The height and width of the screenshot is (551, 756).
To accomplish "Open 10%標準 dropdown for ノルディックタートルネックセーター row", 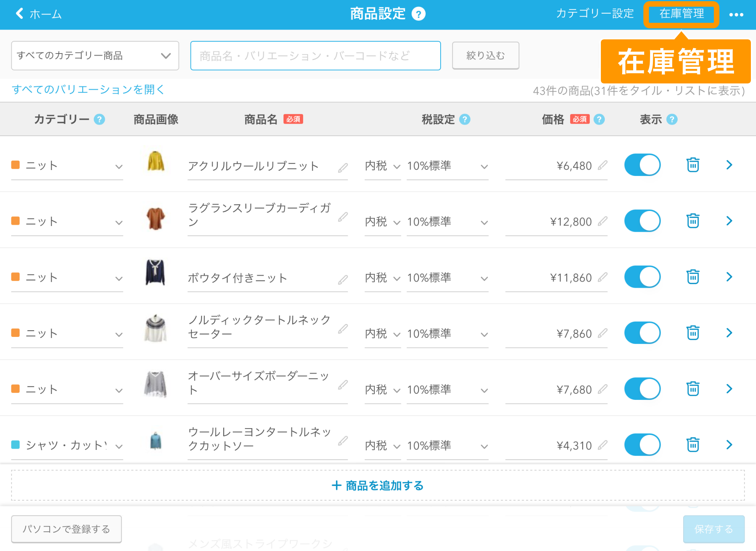I will point(448,334).
